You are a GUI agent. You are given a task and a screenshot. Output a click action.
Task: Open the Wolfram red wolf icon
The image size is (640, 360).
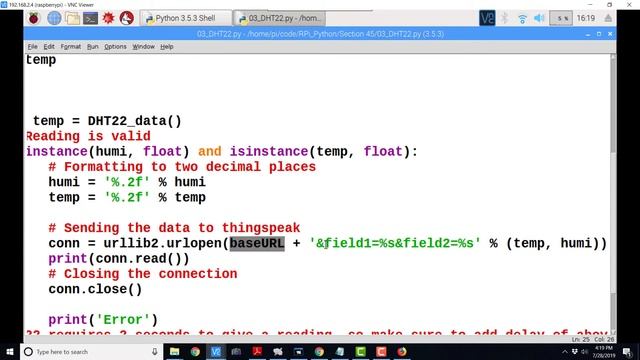pos(127,18)
